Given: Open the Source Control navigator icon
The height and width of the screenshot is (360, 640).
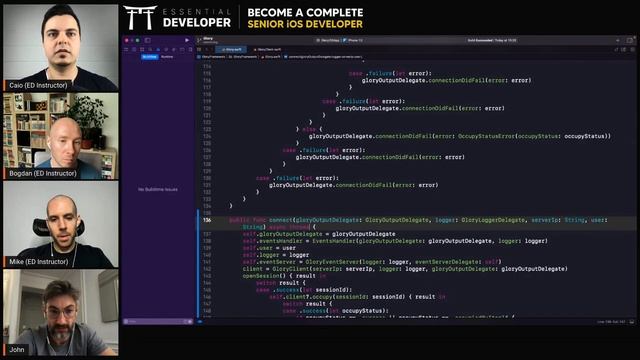Looking at the screenshot, I should point(134,49).
